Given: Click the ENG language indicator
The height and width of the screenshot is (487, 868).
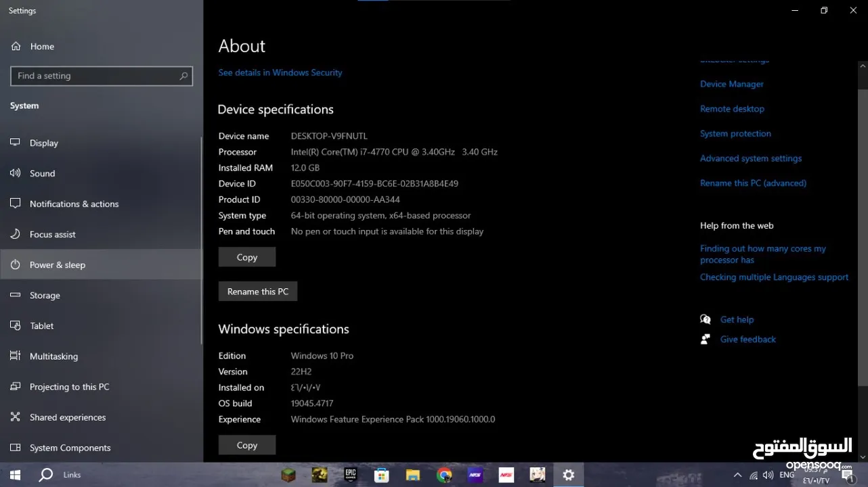Looking at the screenshot, I should [787, 475].
